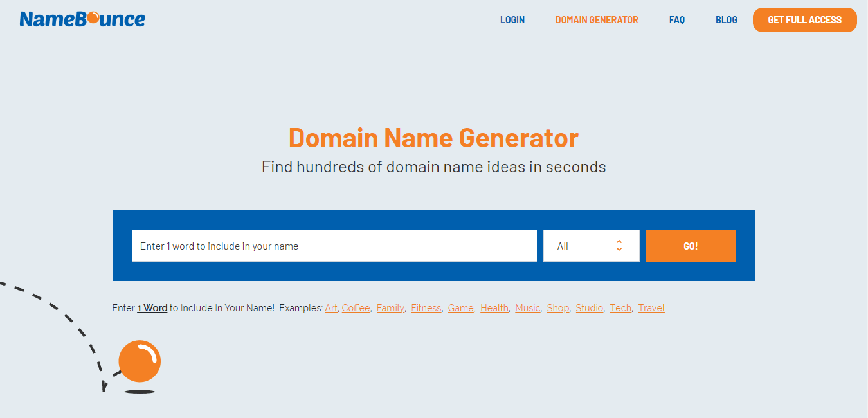
Task: Open the LOGIN page
Action: point(512,20)
